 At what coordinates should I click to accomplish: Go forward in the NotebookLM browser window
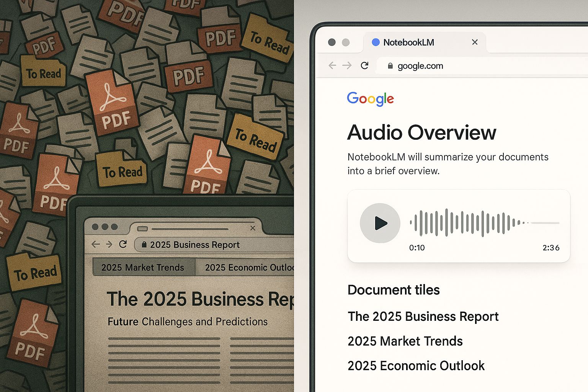[347, 65]
